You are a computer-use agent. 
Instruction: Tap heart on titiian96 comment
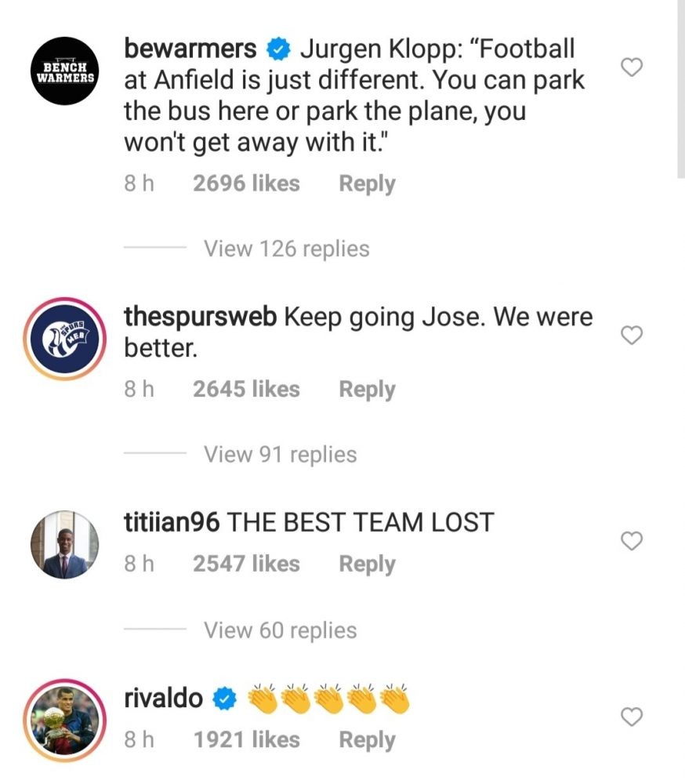click(x=632, y=540)
